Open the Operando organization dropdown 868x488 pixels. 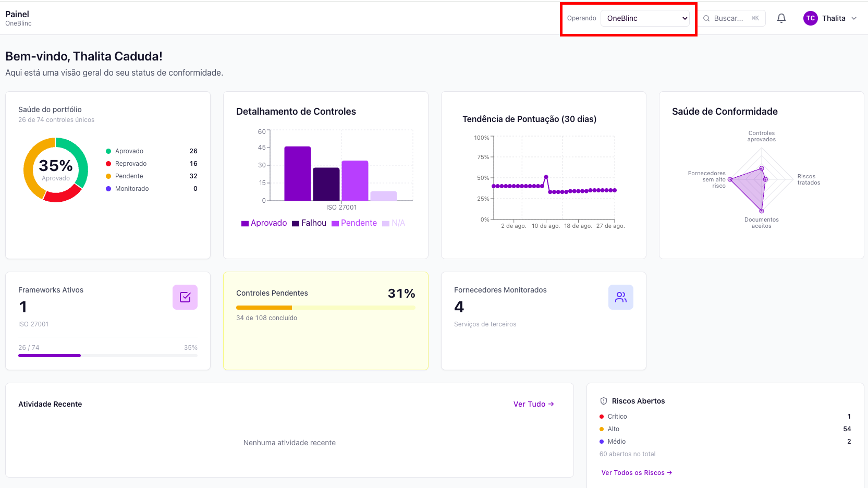[645, 18]
